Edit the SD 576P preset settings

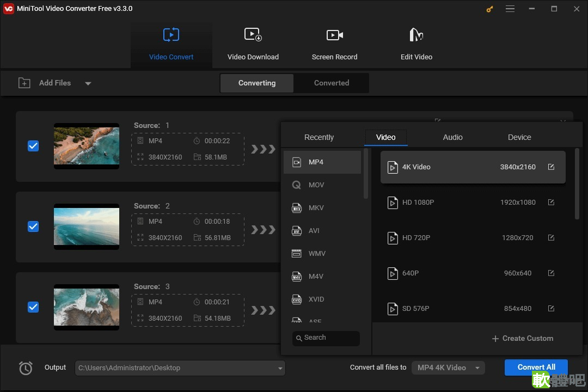coord(551,308)
